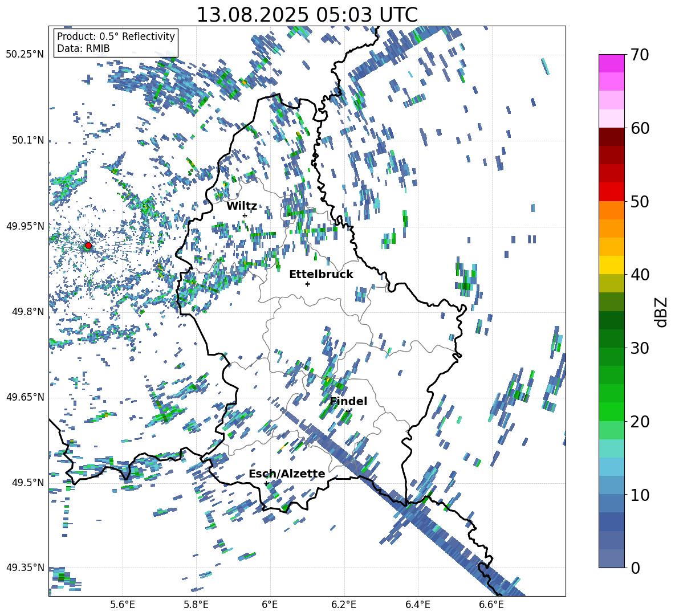Image resolution: width=675 pixels, height=616 pixels.
Task: Click the 6.2°E longitude label
Action: 344,605
